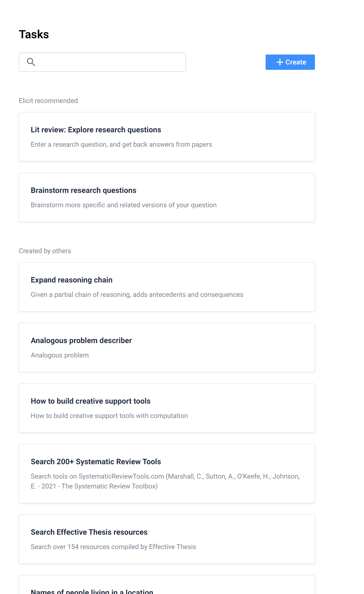Click the "Enter a research question" description text

click(x=121, y=144)
